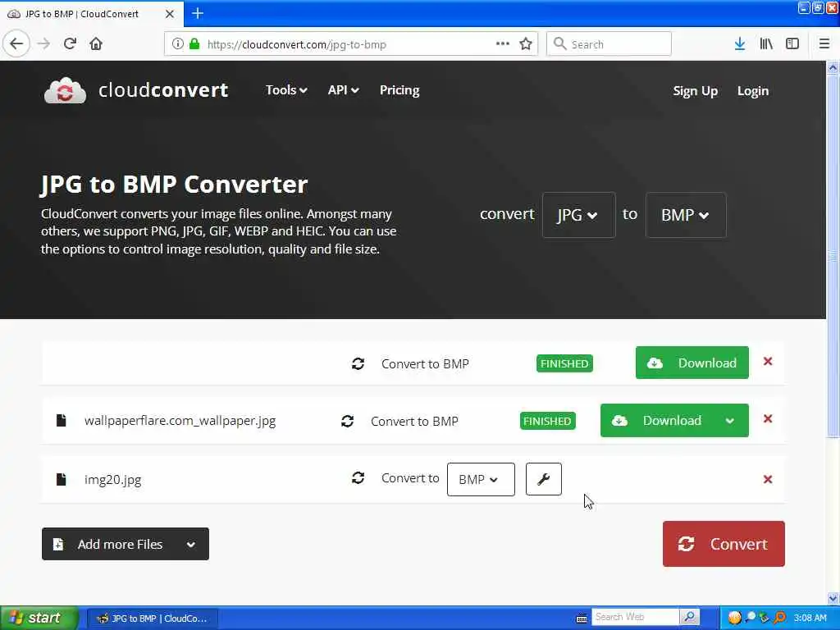Show site information via the info icon
Screen dimensions: 840x630
point(178,44)
